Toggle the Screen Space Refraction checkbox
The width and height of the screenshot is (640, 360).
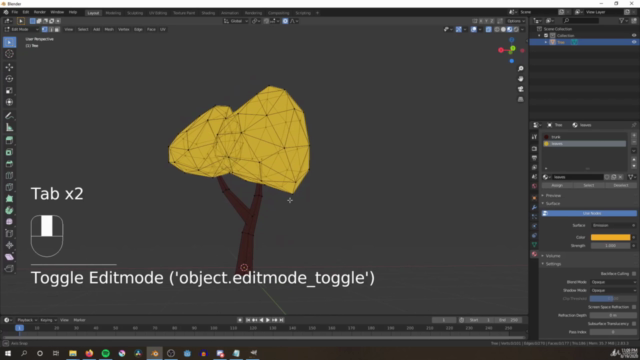coord(633,307)
